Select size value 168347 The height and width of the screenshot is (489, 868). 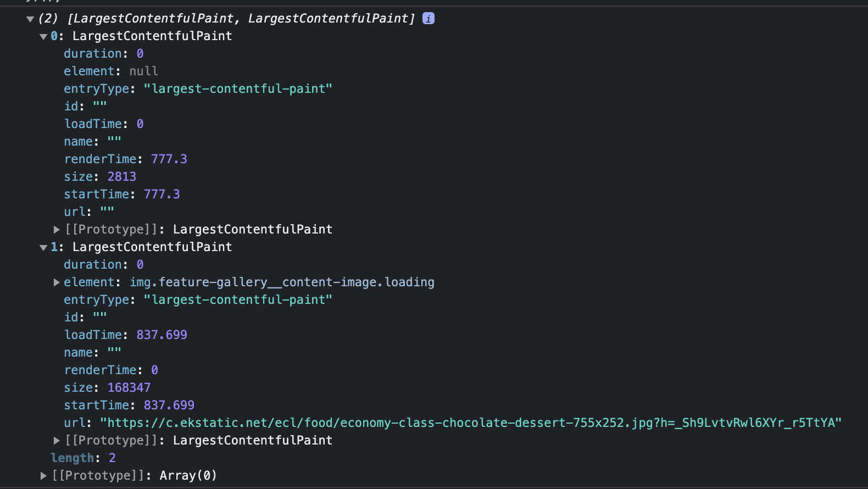point(129,387)
